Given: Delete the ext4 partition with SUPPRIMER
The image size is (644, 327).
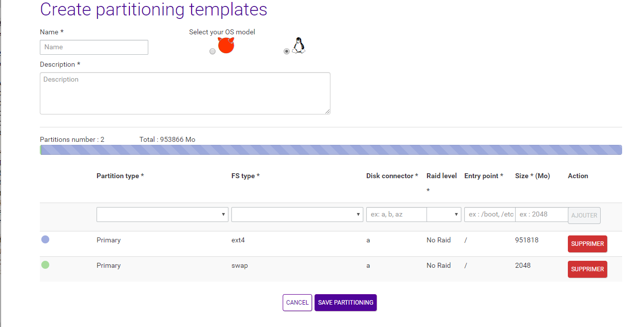Looking at the screenshot, I should tap(587, 244).
